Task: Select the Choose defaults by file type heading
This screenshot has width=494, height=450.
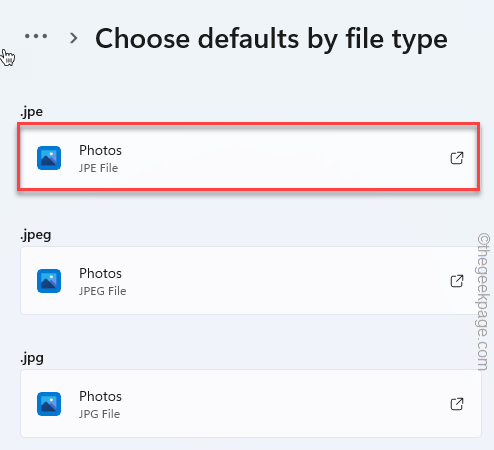Action: [271, 40]
